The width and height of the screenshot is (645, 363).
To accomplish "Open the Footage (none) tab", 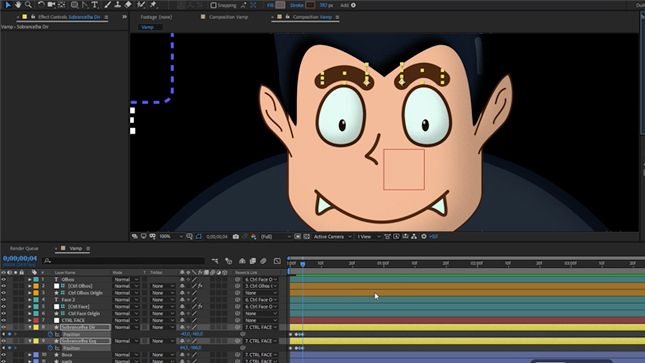I will (156, 17).
